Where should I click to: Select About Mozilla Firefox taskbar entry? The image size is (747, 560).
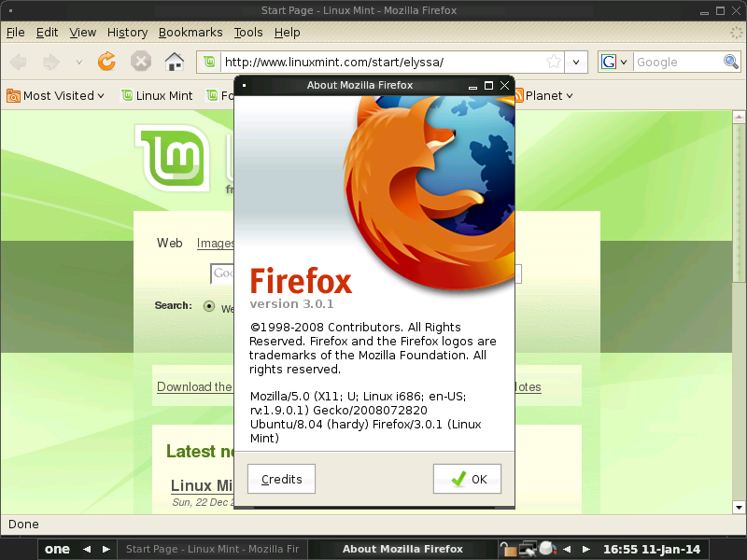click(402, 550)
